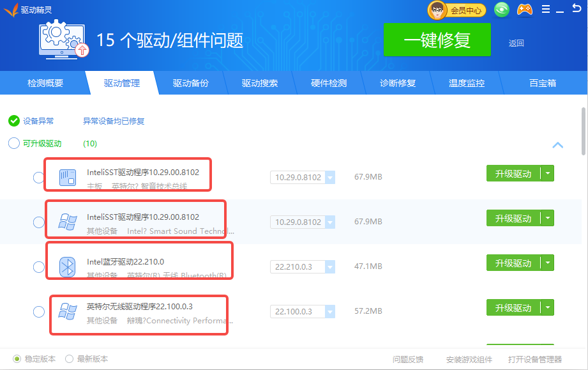Switch to the 驱动备份 tab
588x370 pixels.
coord(190,83)
